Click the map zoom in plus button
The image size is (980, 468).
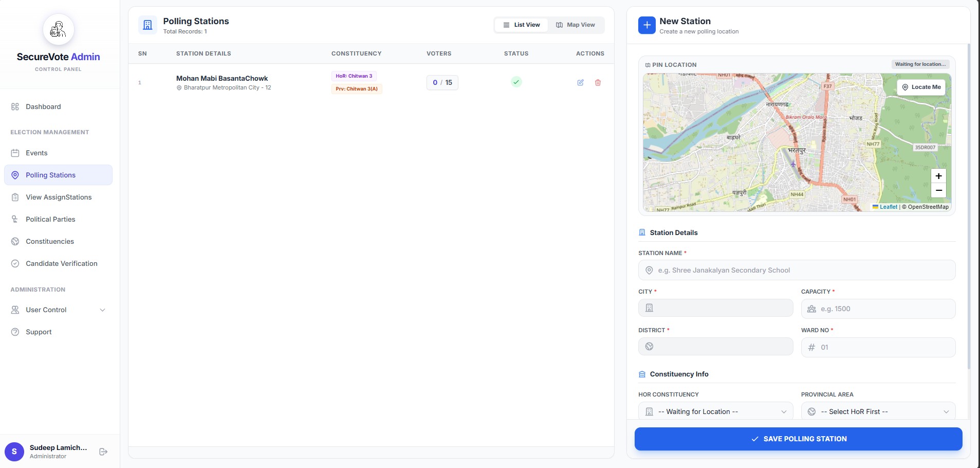pyautogui.click(x=938, y=176)
